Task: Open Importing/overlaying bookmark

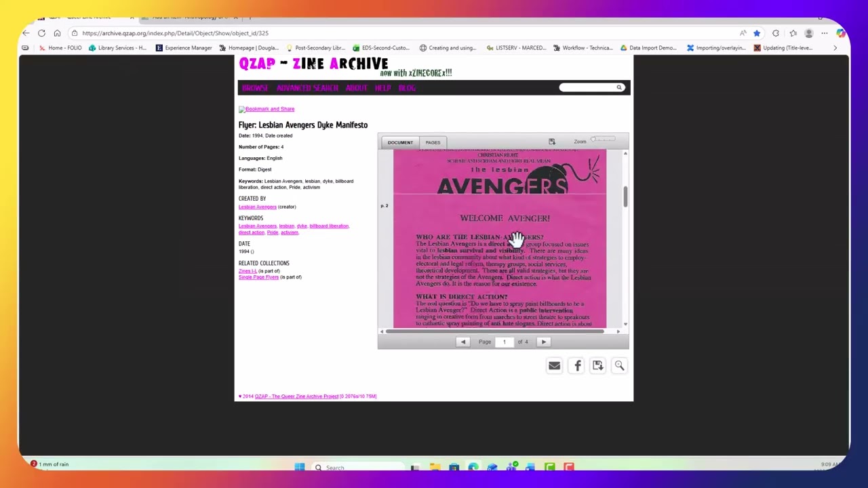Action: (716, 48)
